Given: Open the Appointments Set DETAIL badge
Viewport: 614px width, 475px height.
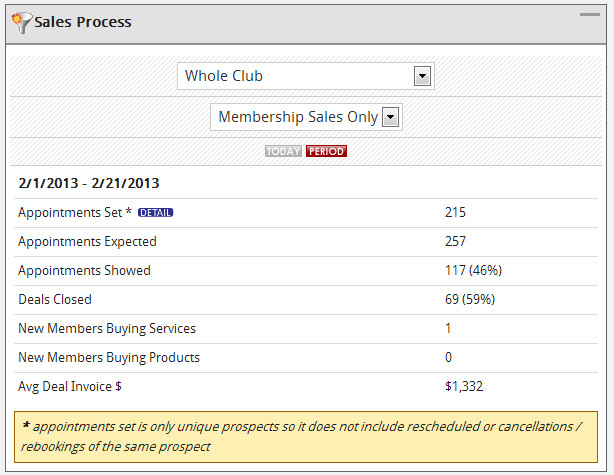Looking at the screenshot, I should 156,212.
